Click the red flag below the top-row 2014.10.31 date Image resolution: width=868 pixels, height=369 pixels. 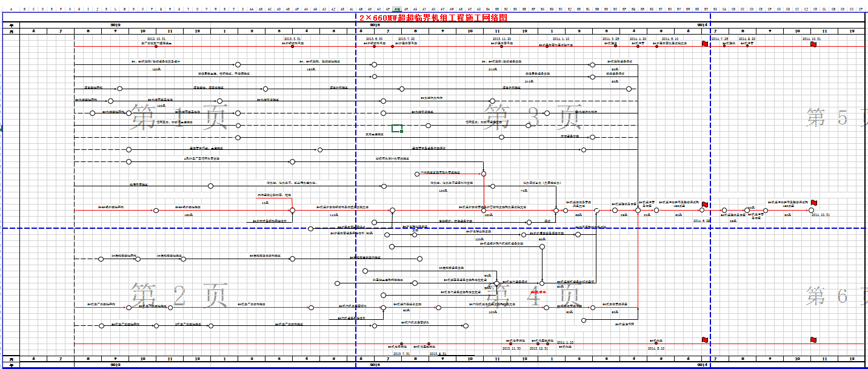click(813, 44)
